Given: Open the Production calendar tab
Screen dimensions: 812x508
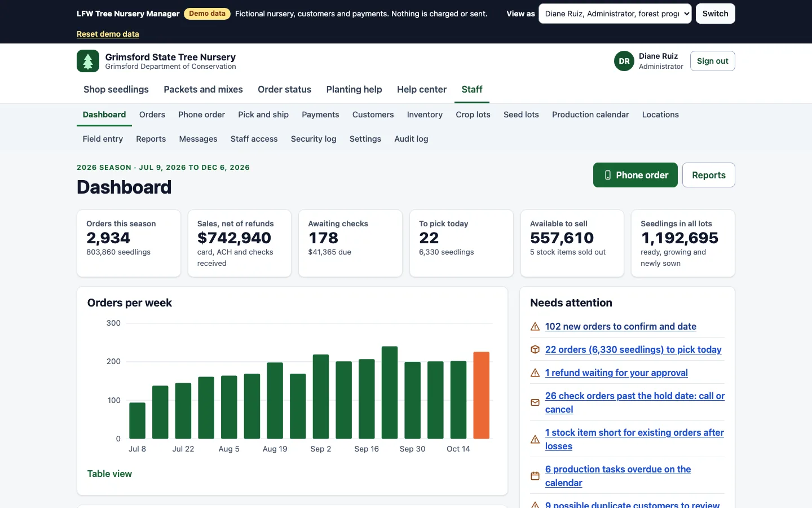Looking at the screenshot, I should pos(590,115).
